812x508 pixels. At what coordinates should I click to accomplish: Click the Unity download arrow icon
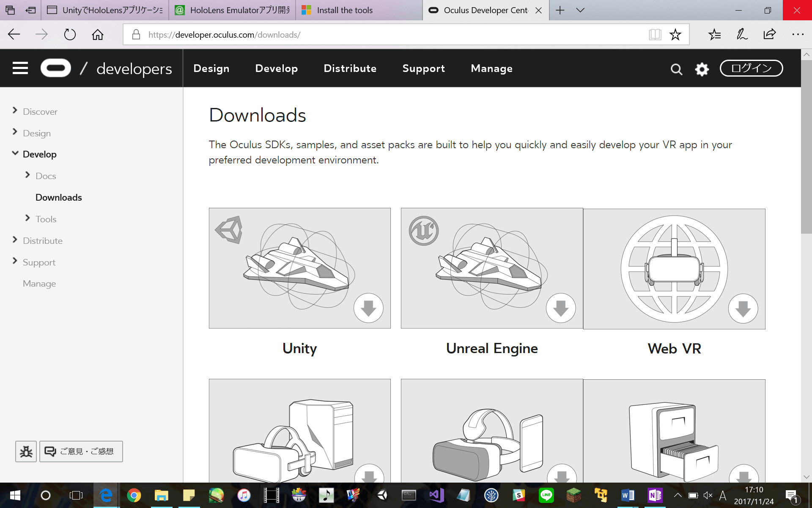(368, 308)
